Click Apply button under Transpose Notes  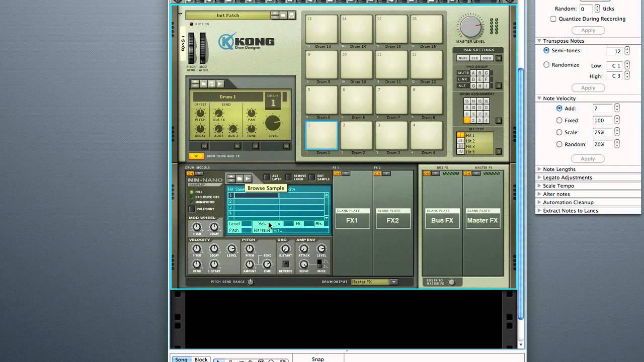point(588,88)
